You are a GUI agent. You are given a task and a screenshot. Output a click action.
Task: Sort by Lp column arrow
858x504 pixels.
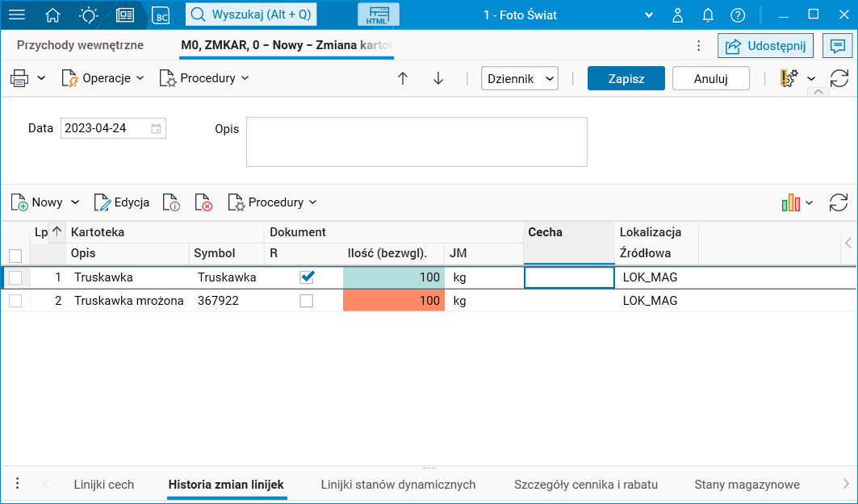[x=57, y=231]
